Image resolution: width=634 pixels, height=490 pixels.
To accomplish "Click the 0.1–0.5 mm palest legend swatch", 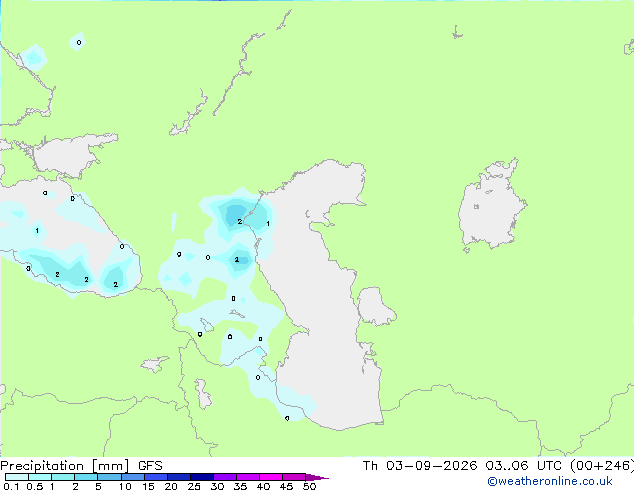I will [x=17, y=477].
